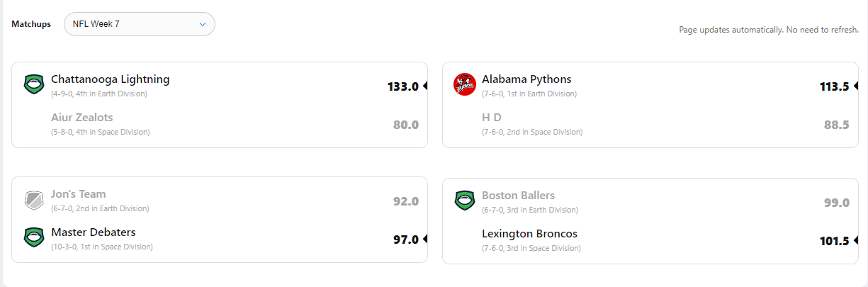Click Chattanooga Lightning team logo icon
The image size is (868, 287).
[x=34, y=85]
